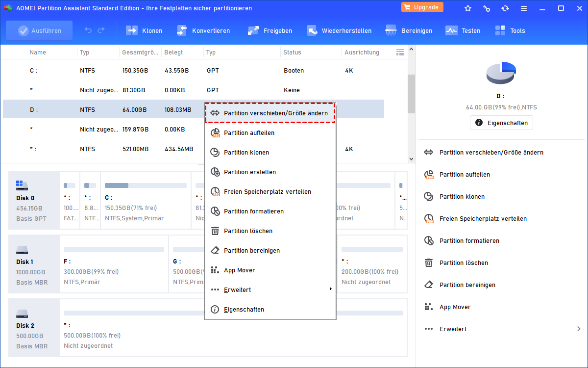Choose 'Partition löschen' in context menu
The width and height of the screenshot is (588, 368).
(x=270, y=231)
